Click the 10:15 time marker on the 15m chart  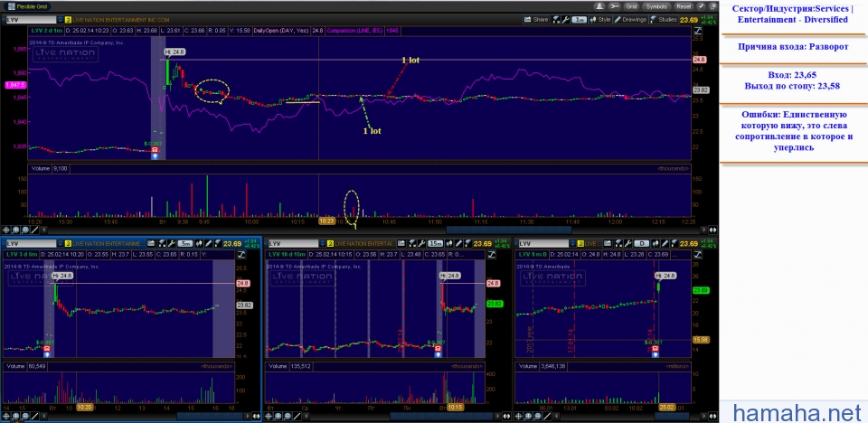tap(456, 407)
